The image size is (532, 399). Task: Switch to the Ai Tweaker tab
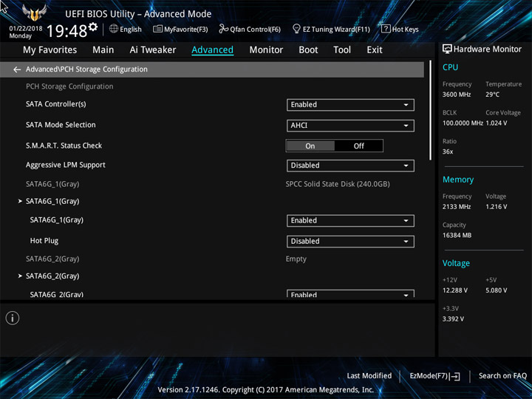(153, 50)
